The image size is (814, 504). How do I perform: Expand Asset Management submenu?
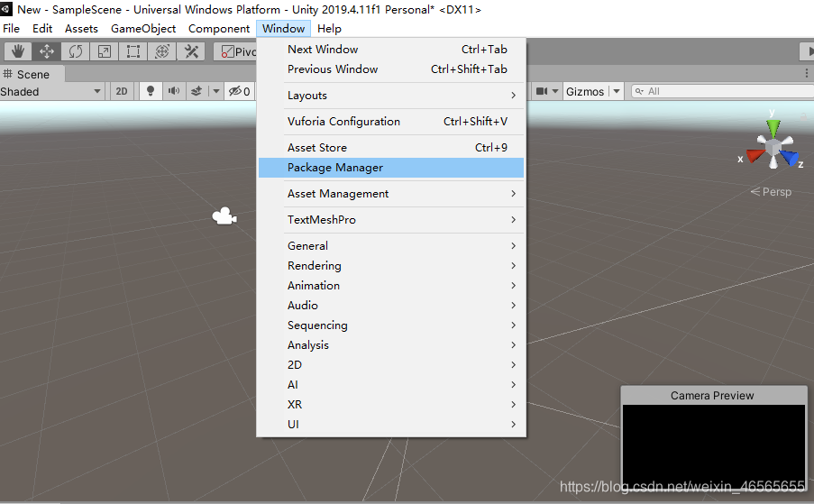click(391, 194)
